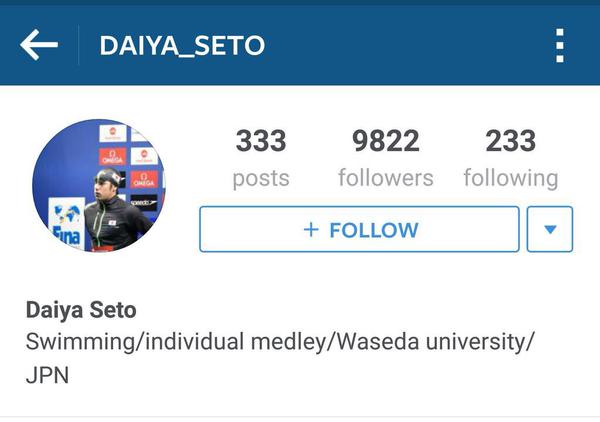The height and width of the screenshot is (422, 600).
Task: Tap the back arrow in header
Action: point(39,45)
